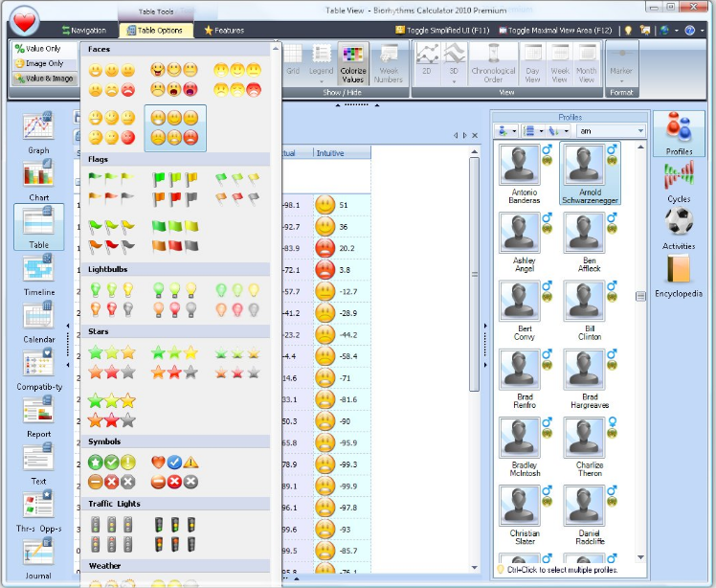This screenshot has height=588, width=716.
Task: Open the Text view
Action: click(38, 463)
